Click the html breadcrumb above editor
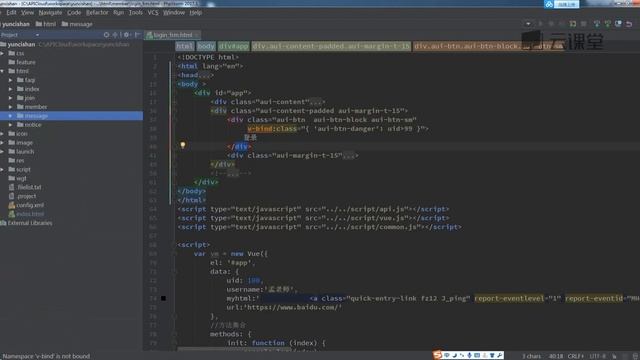The height and width of the screenshot is (360, 640). click(185, 47)
